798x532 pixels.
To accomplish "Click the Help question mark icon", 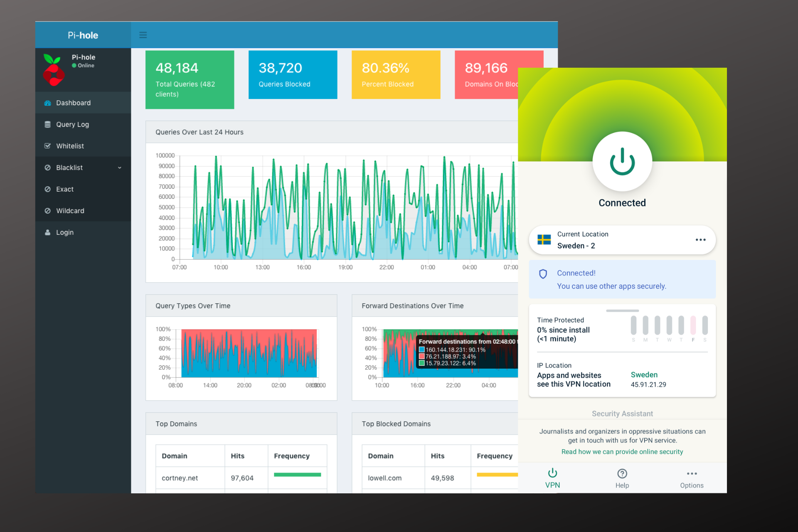I will pos(622,473).
